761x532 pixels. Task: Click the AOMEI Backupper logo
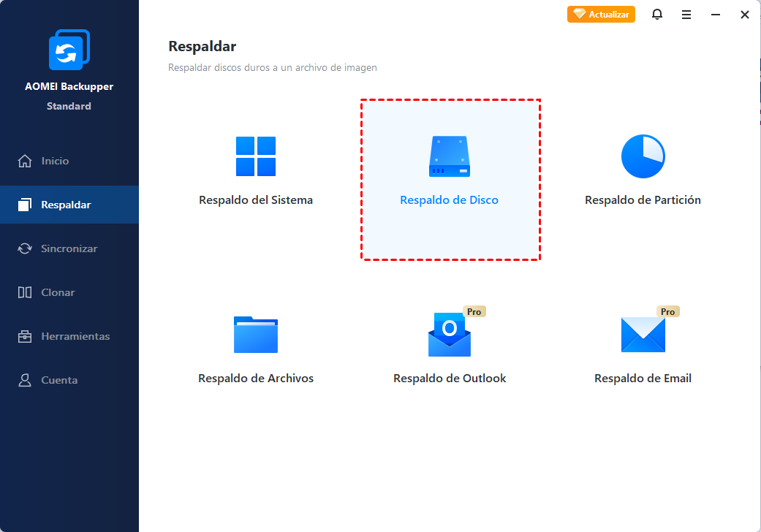[69, 50]
